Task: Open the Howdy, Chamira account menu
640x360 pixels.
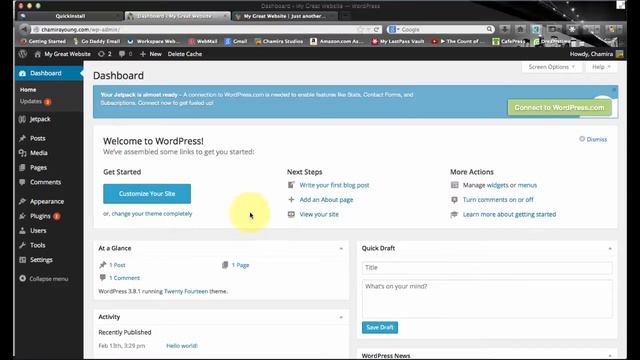Action: click(x=596, y=54)
